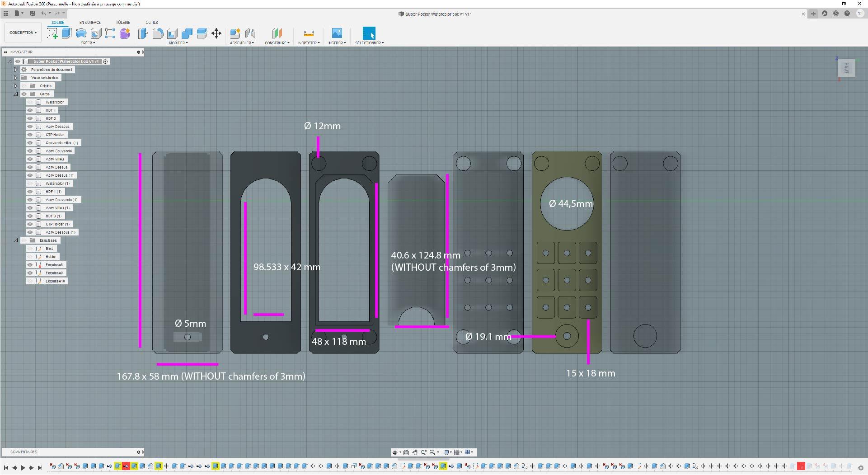The image size is (868, 475).
Task: Open a new design tab with plus
Action: 813,14
